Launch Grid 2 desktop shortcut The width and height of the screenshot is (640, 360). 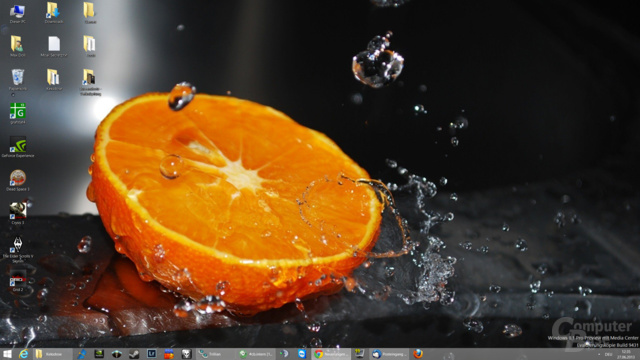[x=18, y=280]
